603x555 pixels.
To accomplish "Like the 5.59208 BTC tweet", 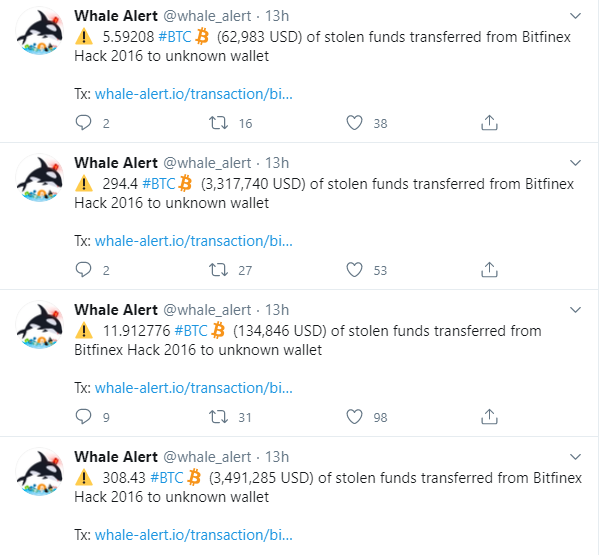I will coord(354,123).
